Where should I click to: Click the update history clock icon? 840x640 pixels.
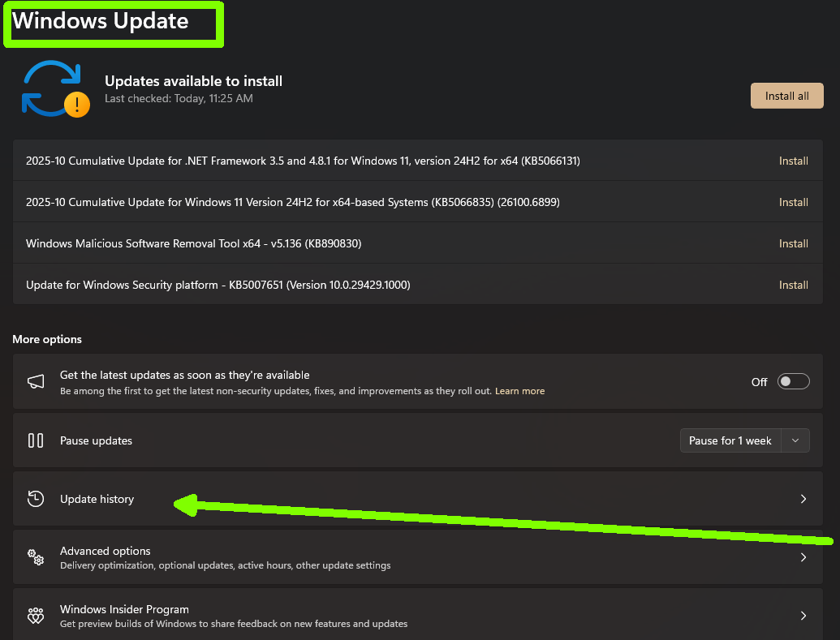tap(36, 499)
